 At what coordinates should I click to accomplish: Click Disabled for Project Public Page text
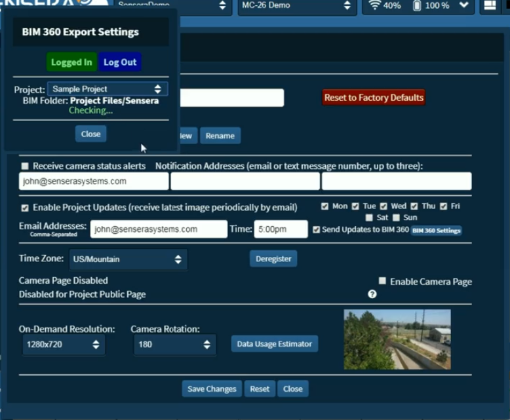click(83, 294)
